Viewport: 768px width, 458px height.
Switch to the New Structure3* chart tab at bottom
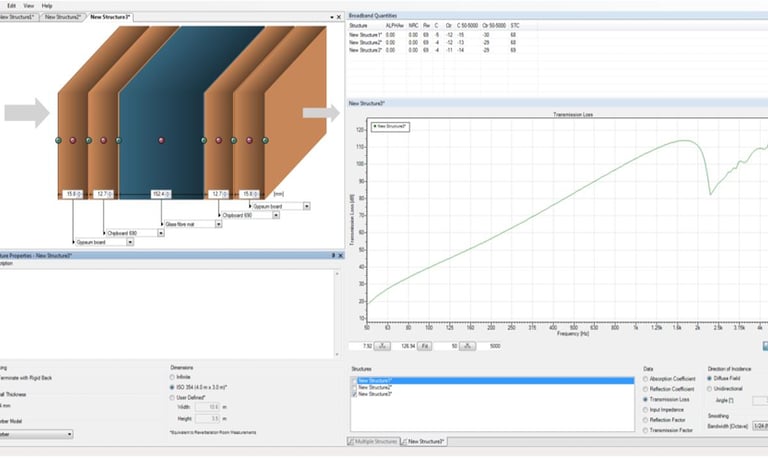(423, 441)
